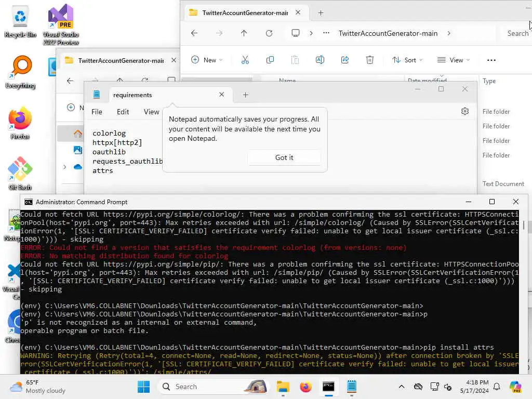Image resolution: width=532 pixels, height=399 pixels.
Task: Go back in the rear File Explorer window
Action: 70,81
